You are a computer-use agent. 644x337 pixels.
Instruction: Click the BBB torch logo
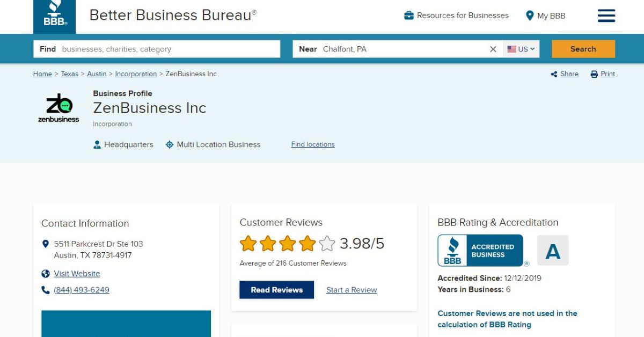[x=54, y=16]
